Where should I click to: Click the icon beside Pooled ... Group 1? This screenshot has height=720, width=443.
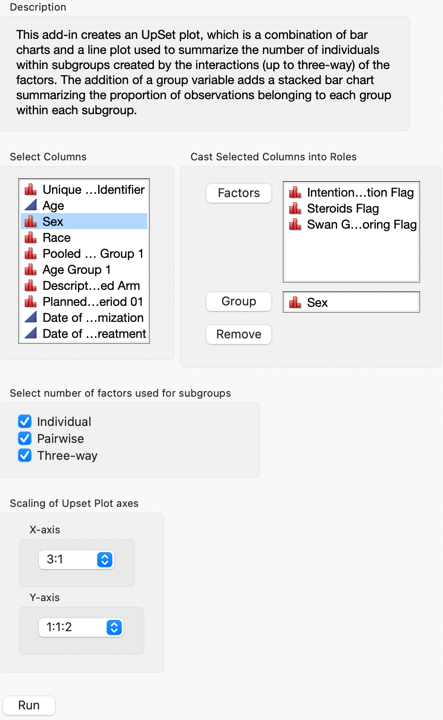pyautogui.click(x=31, y=253)
